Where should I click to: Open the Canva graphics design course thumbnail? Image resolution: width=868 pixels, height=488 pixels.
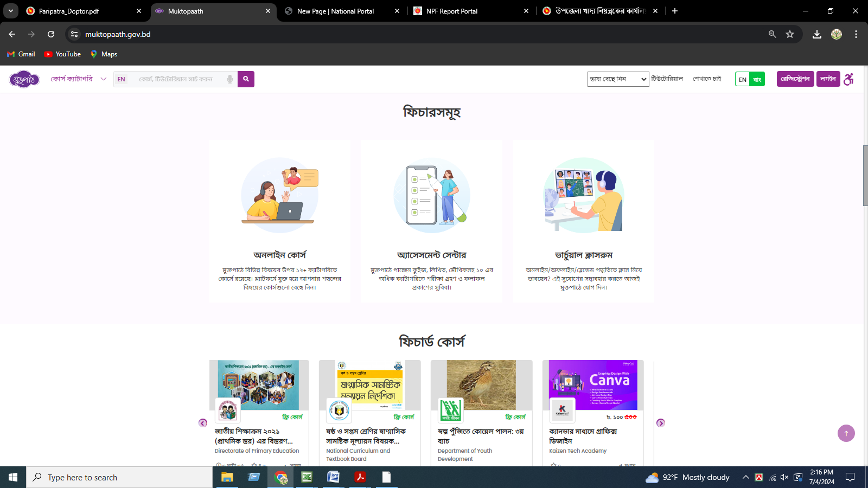coord(593,385)
